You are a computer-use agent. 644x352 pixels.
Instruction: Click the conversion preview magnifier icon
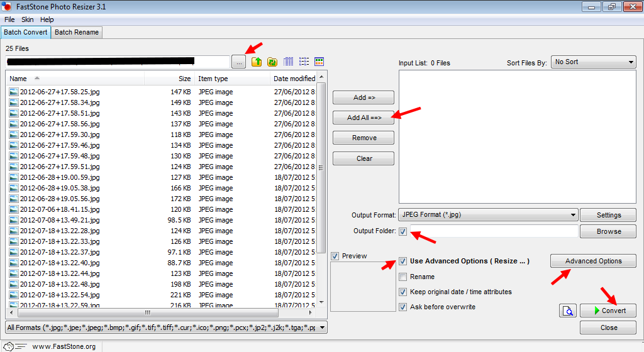pos(568,311)
